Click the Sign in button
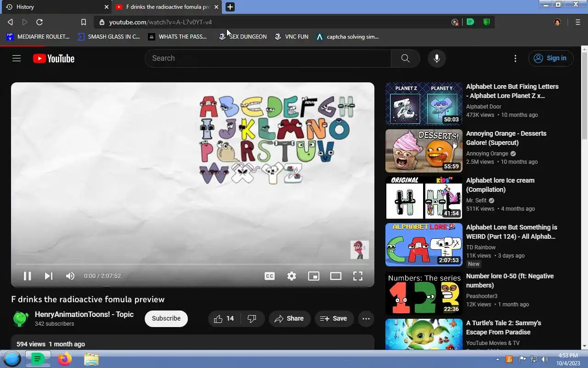 tap(551, 58)
